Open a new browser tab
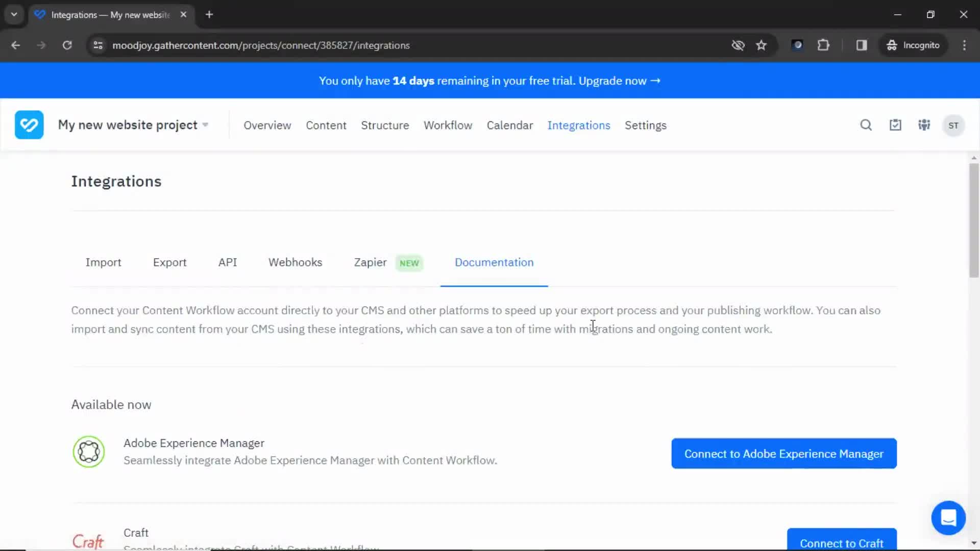Image resolution: width=980 pixels, height=551 pixels. (209, 15)
